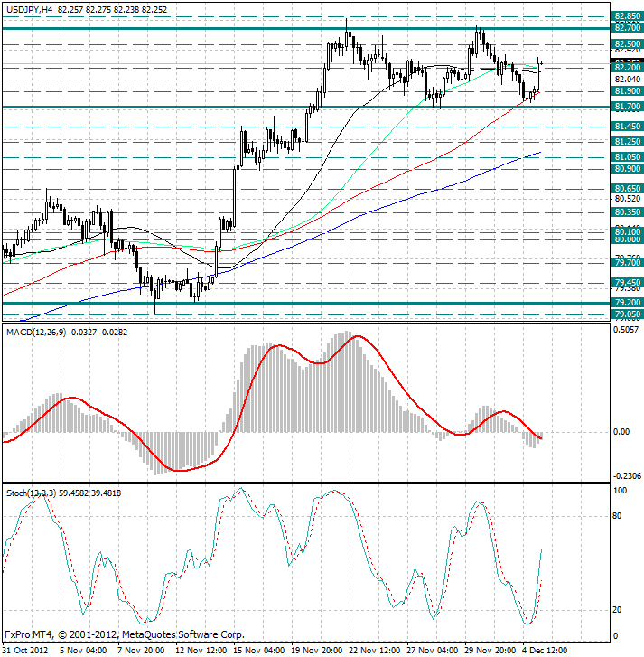Click the 82.200 price axis label
Viewport: 644px width, 657px height.
click(627, 68)
